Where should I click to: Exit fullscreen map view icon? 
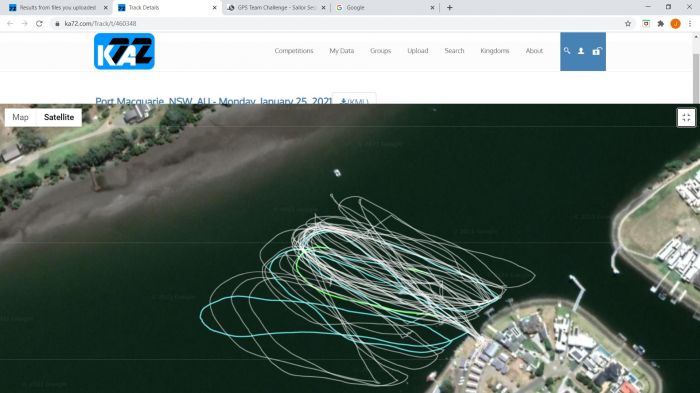(x=686, y=117)
